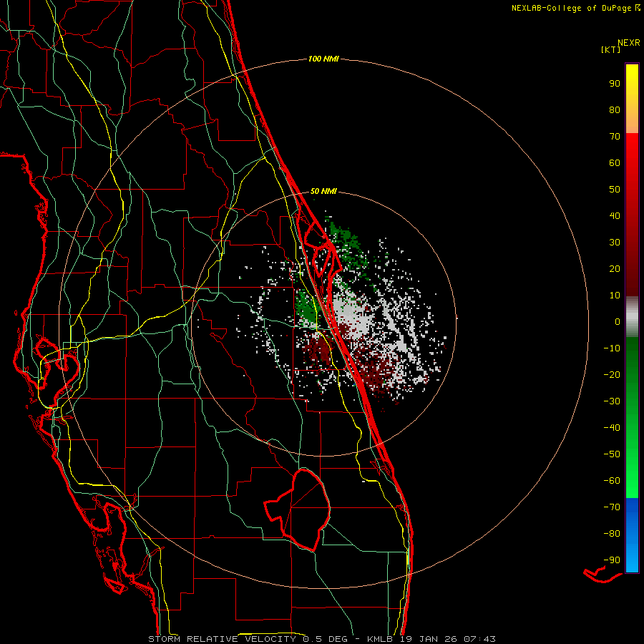Image resolution: width=644 pixels, height=644 pixels.
Task: Click the 70 value on velocity scale
Action: tap(615, 137)
